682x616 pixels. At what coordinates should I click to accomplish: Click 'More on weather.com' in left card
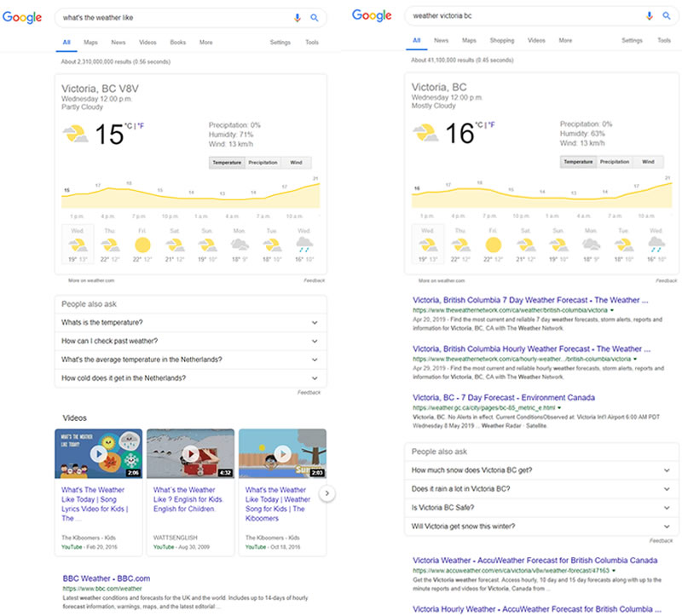point(91,280)
